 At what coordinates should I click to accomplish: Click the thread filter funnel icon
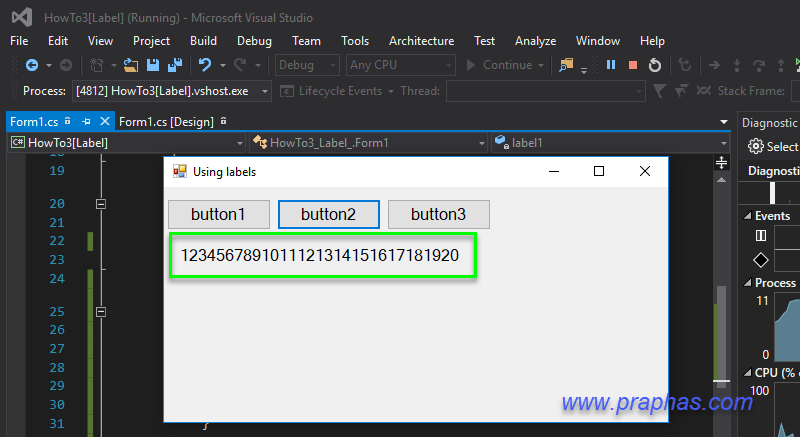[659, 91]
